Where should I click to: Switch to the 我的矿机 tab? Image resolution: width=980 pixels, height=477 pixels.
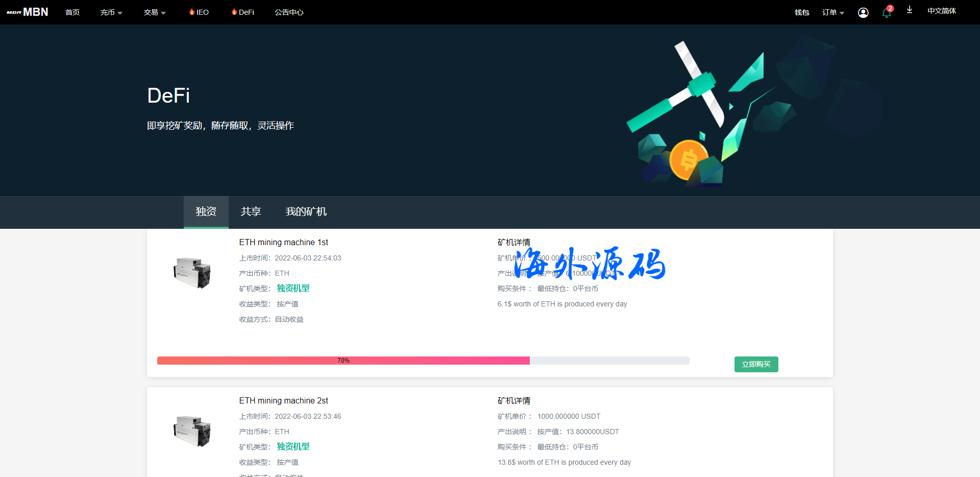(306, 211)
